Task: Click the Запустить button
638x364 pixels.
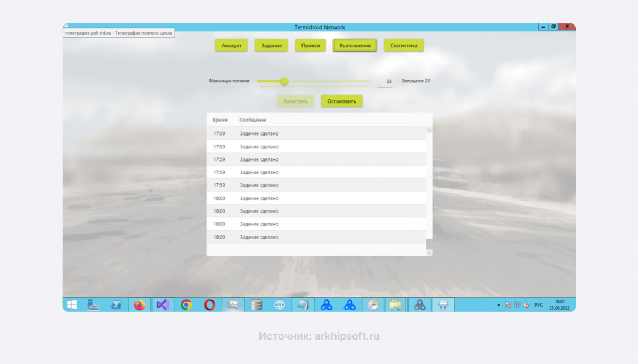Action: click(295, 101)
